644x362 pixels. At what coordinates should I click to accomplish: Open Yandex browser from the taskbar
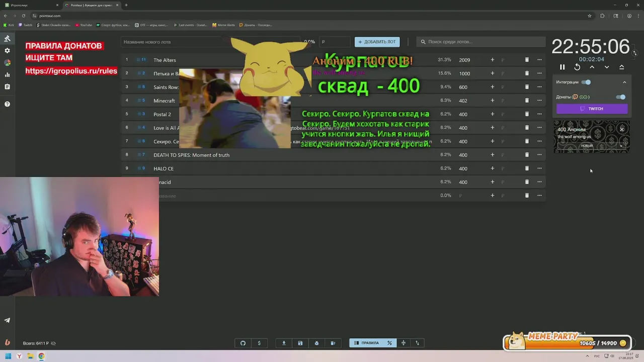19,356
